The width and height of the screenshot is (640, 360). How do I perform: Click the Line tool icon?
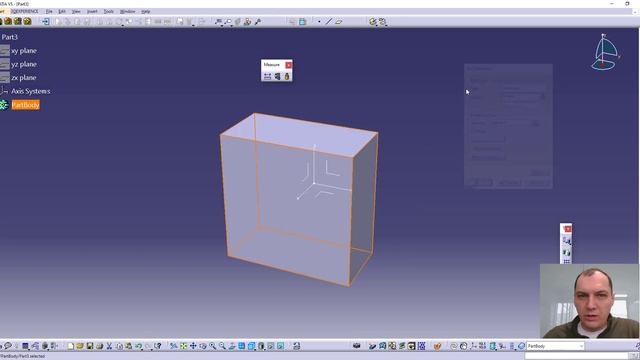point(329,22)
